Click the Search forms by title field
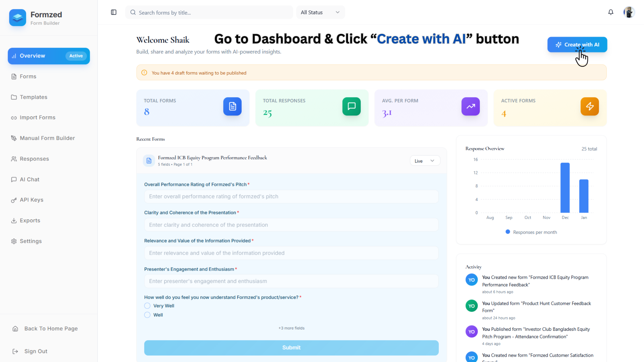Image resolution: width=644 pixels, height=362 pixels. coord(212,13)
